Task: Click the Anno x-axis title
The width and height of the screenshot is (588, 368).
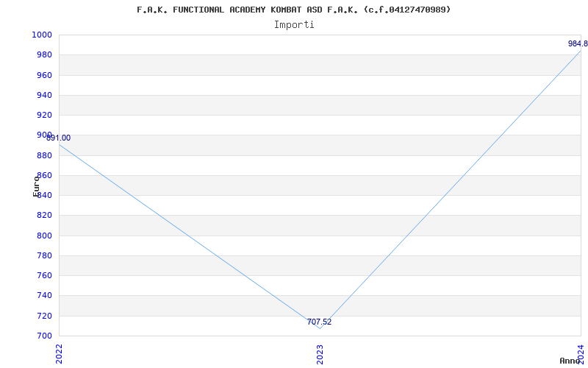Action: coord(570,361)
